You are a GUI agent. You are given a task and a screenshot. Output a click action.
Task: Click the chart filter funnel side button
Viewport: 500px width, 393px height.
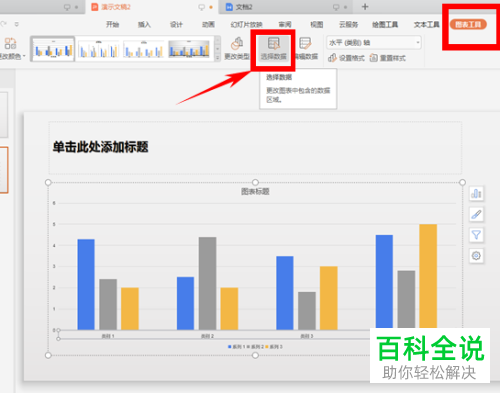(x=476, y=235)
